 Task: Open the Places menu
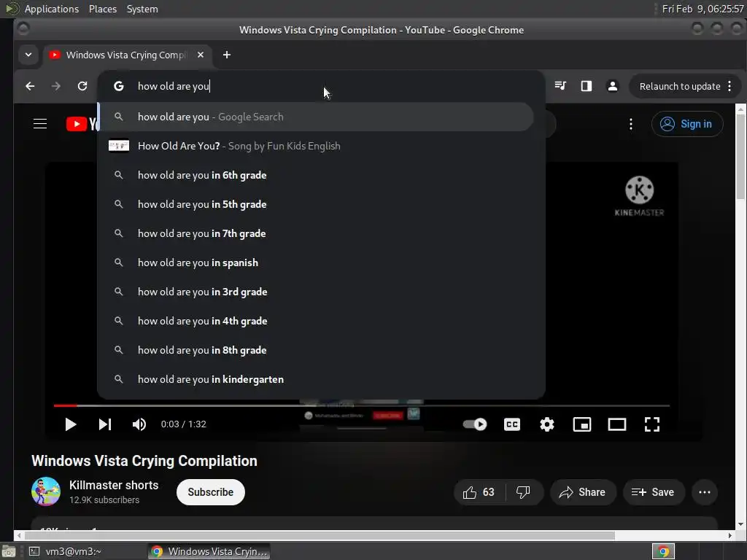[x=102, y=9]
